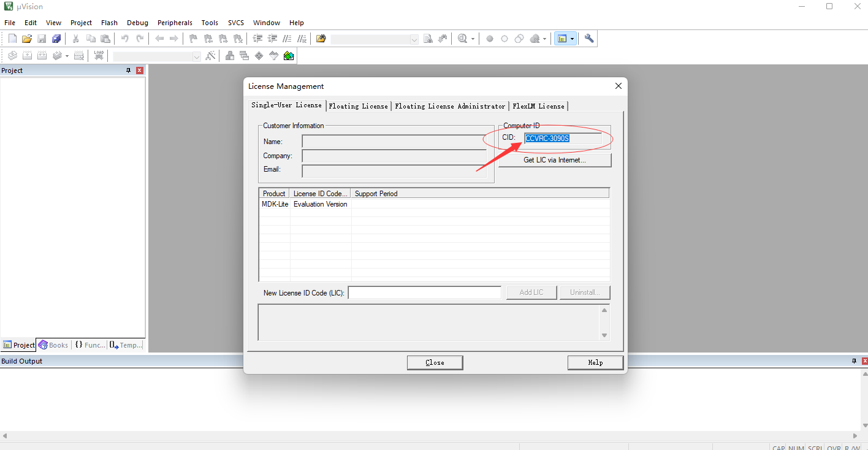The width and height of the screenshot is (868, 450).
Task: Click the Add LIC button
Action: pos(531,292)
